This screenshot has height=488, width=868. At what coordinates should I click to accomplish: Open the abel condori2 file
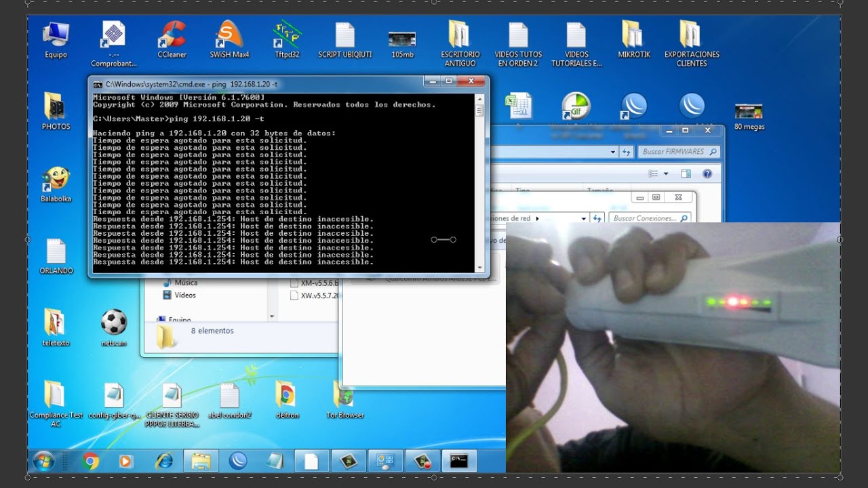(229, 401)
